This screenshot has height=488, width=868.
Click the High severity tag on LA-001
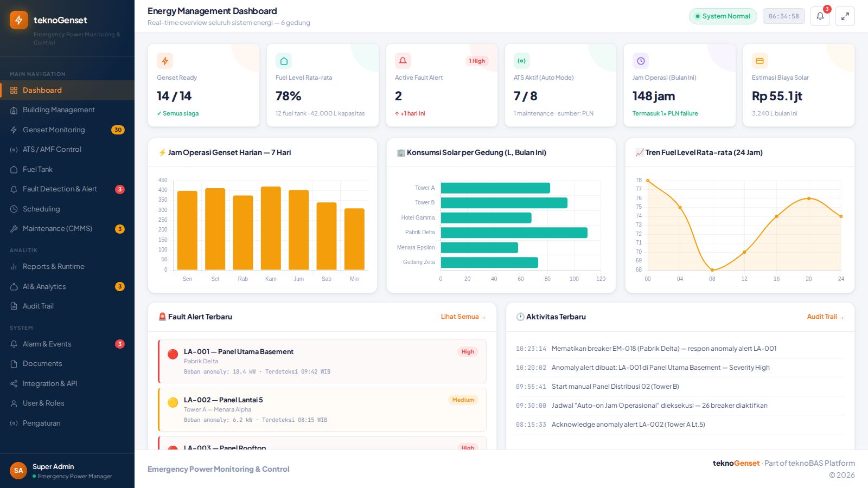[x=468, y=352]
